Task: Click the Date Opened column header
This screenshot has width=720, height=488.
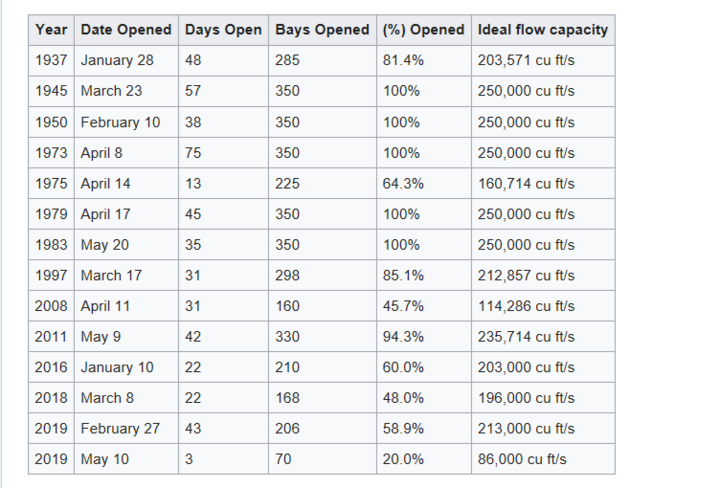Action: (x=126, y=30)
